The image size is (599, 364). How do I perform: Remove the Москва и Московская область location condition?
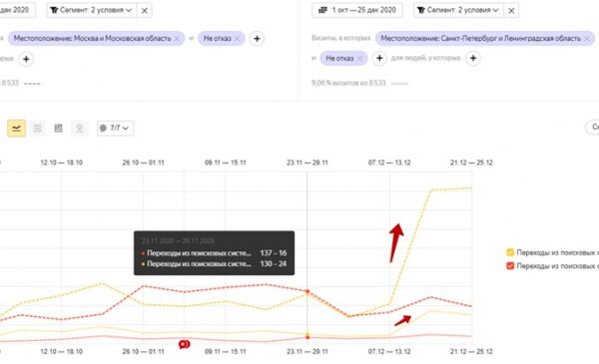(x=177, y=39)
